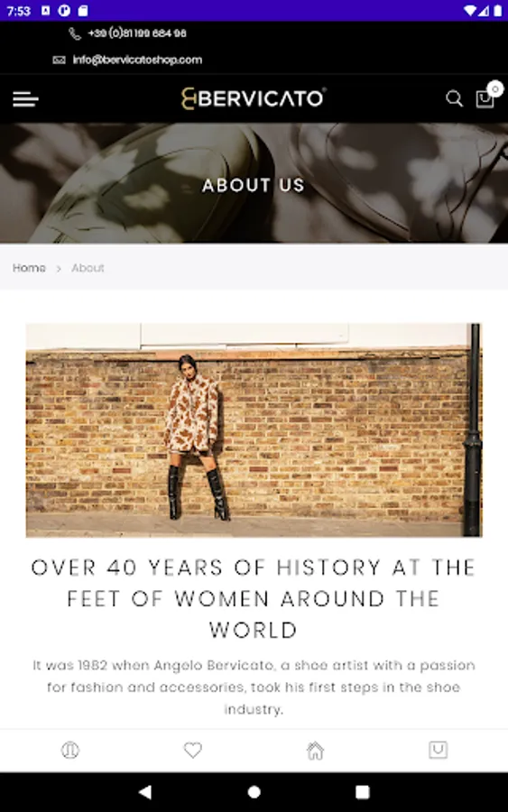
Task: Tap Android recent apps square button
Action: (x=363, y=792)
